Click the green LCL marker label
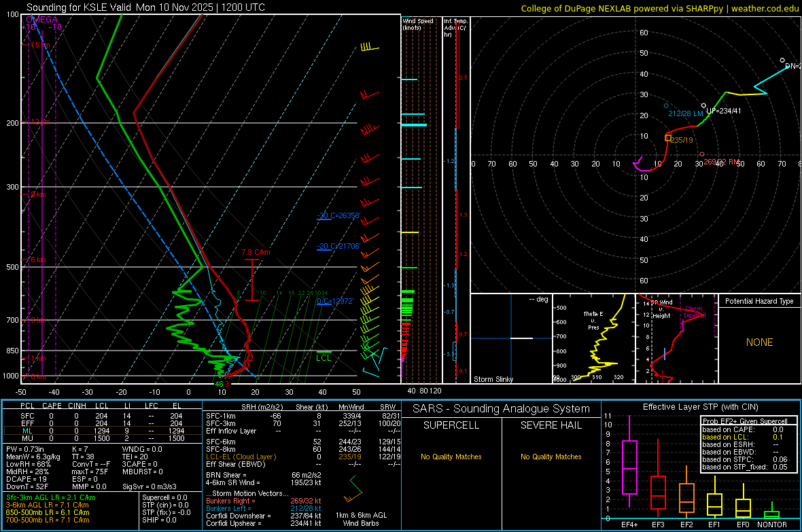This screenshot has width=802, height=532. coord(324,357)
